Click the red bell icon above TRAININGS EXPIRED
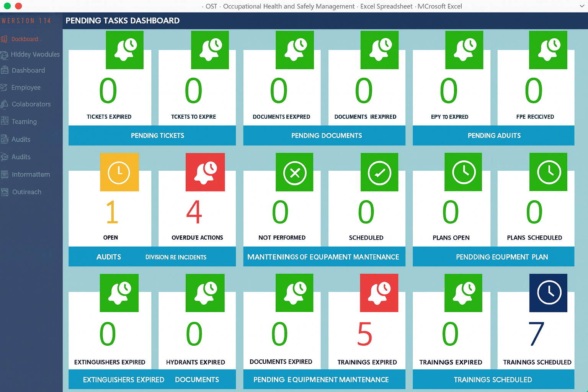This screenshot has width=588, height=392. [x=379, y=293]
